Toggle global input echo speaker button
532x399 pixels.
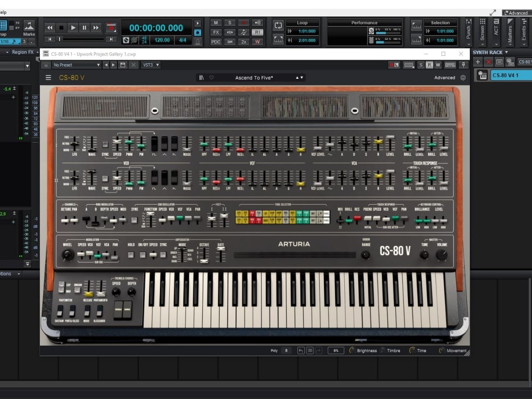pos(257,23)
